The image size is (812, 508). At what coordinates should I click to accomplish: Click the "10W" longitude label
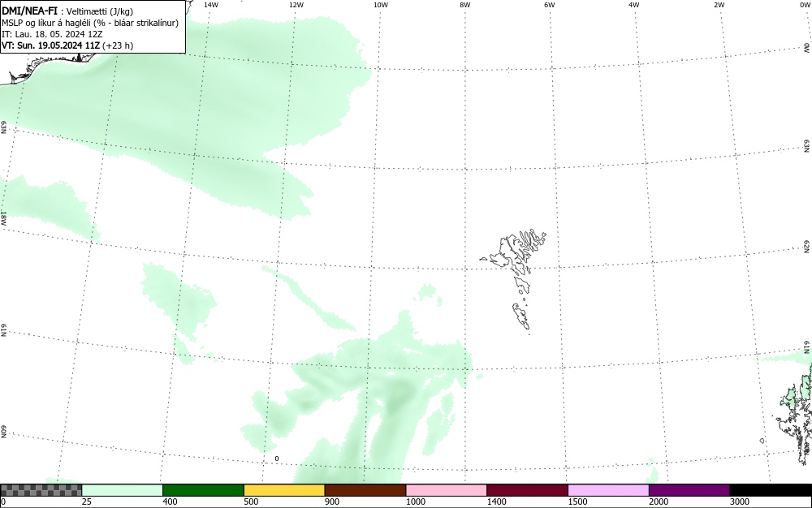click(381, 5)
